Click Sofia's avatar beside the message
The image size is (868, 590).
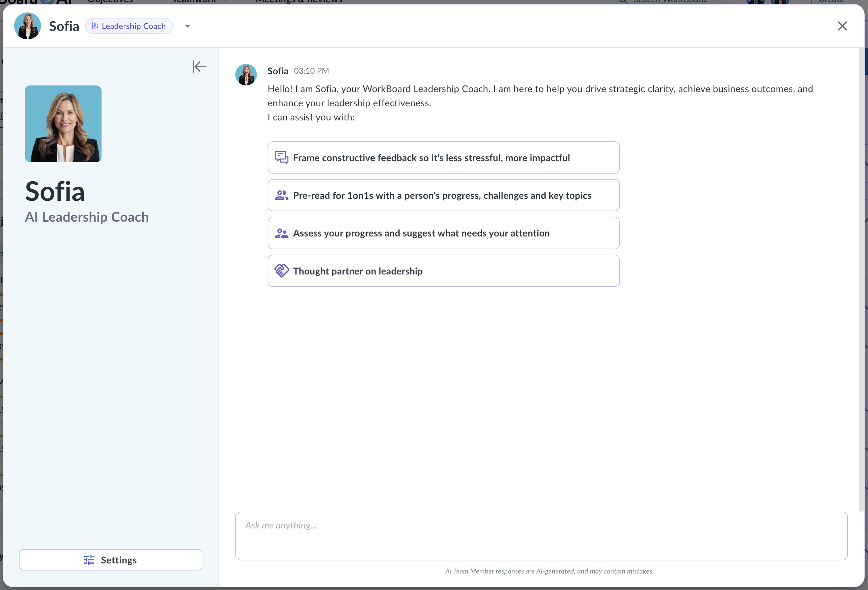point(246,75)
